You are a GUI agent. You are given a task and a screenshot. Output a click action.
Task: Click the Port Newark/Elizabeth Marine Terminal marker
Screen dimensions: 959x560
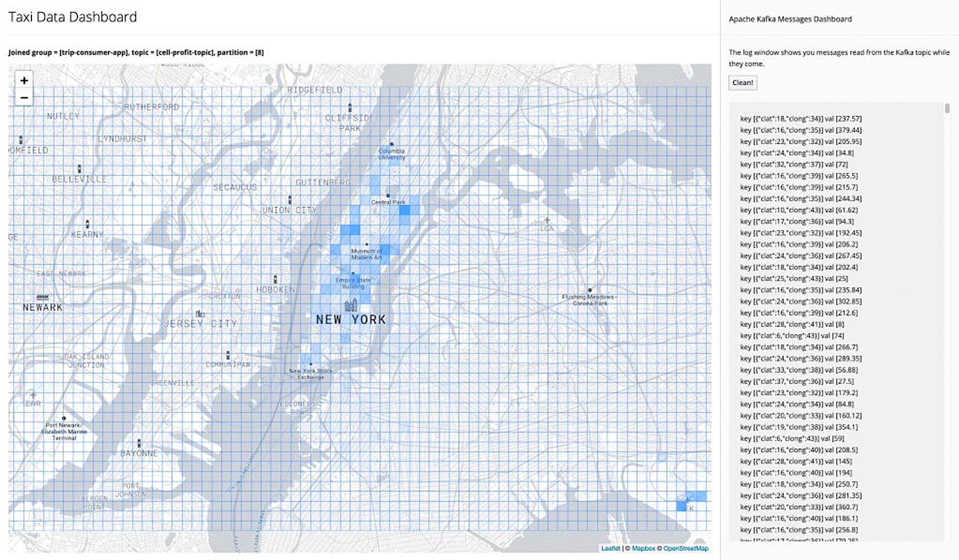63,418
